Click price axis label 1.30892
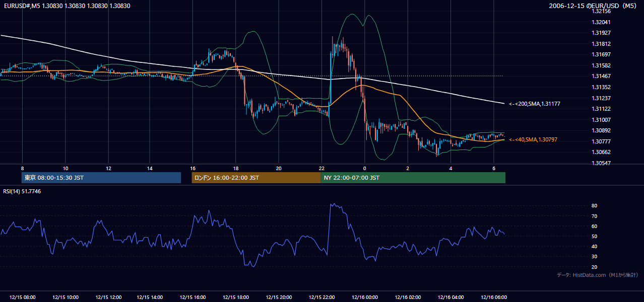644x302 pixels. pyautogui.click(x=601, y=130)
